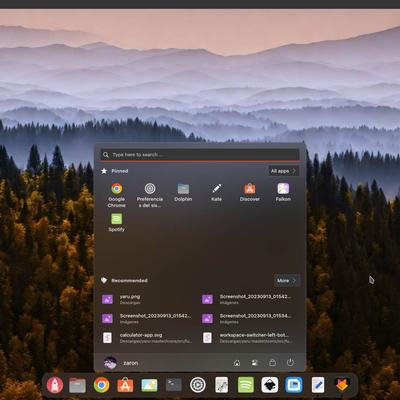Click the zaron user avatar
400x400 pixels.
tap(110, 363)
